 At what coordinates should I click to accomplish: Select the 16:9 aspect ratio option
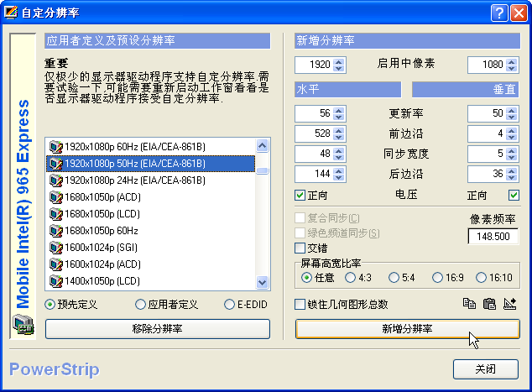(437, 277)
